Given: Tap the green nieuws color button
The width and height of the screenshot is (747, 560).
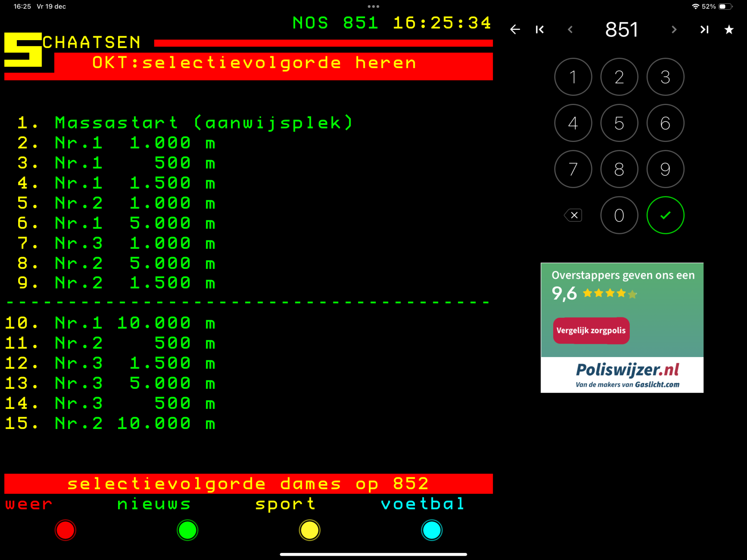Looking at the screenshot, I should (188, 530).
